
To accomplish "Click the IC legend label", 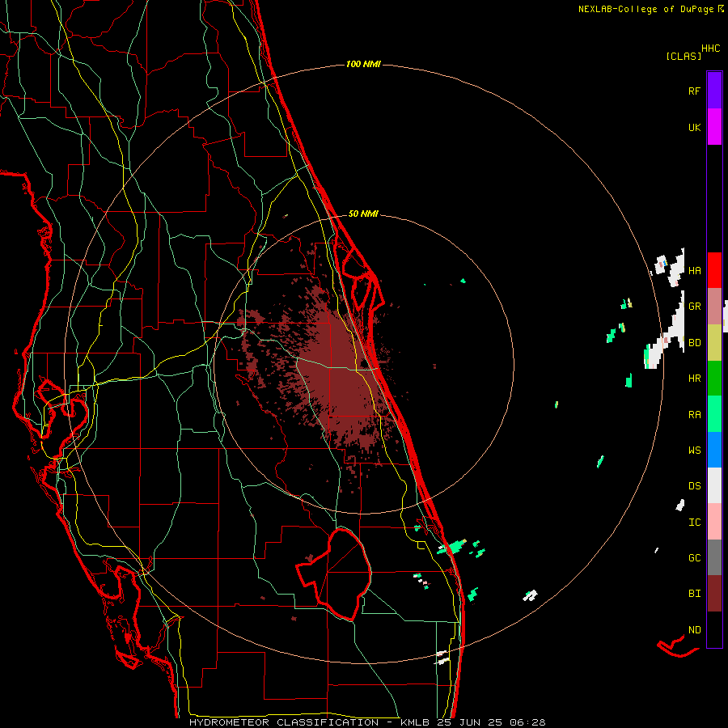I will (694, 523).
